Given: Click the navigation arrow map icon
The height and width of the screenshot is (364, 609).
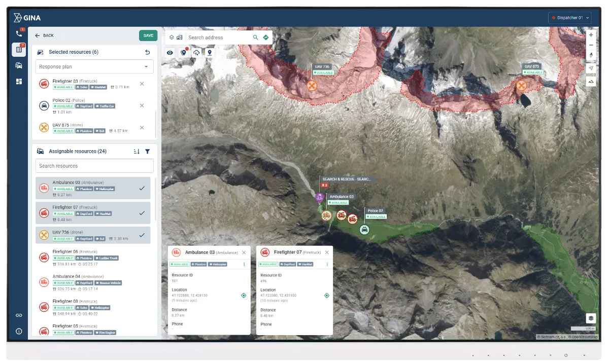Looking at the screenshot, I should pos(591,67).
